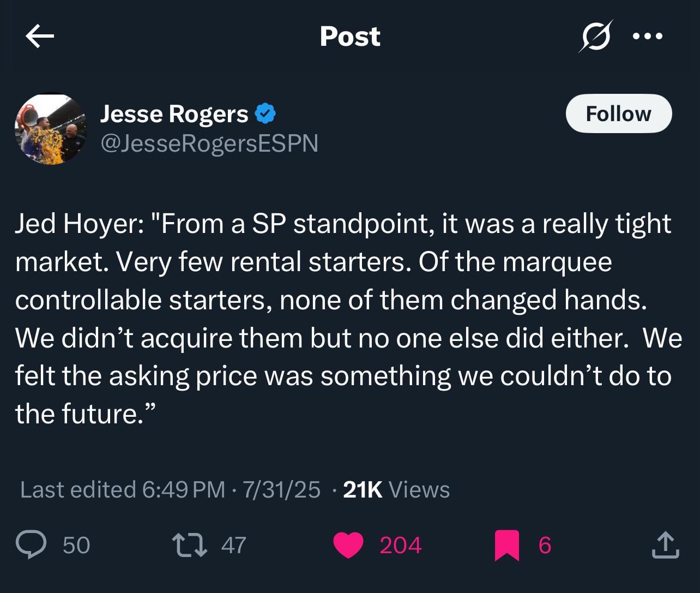
Task: Click the 7/31/25 post date
Action: [x=281, y=489]
